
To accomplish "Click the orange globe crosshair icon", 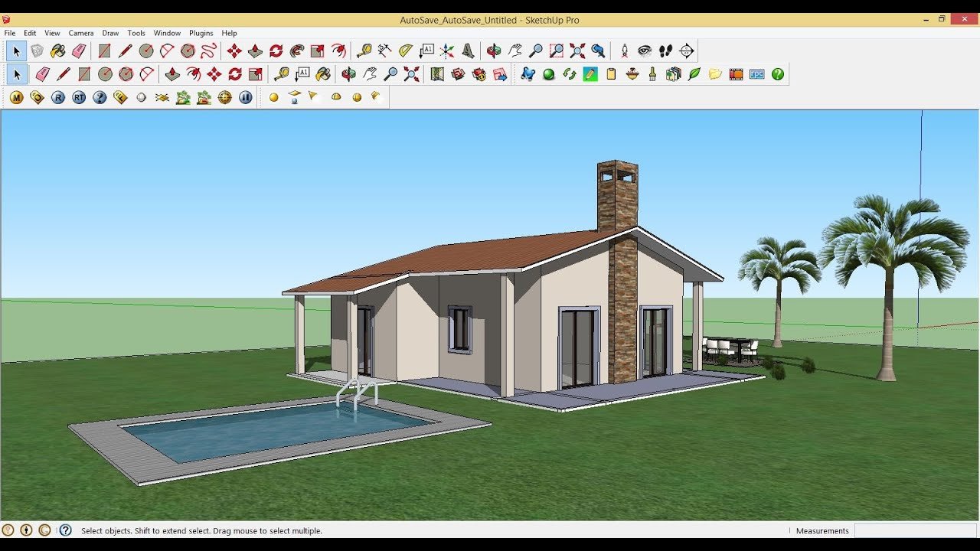I will 224,97.
